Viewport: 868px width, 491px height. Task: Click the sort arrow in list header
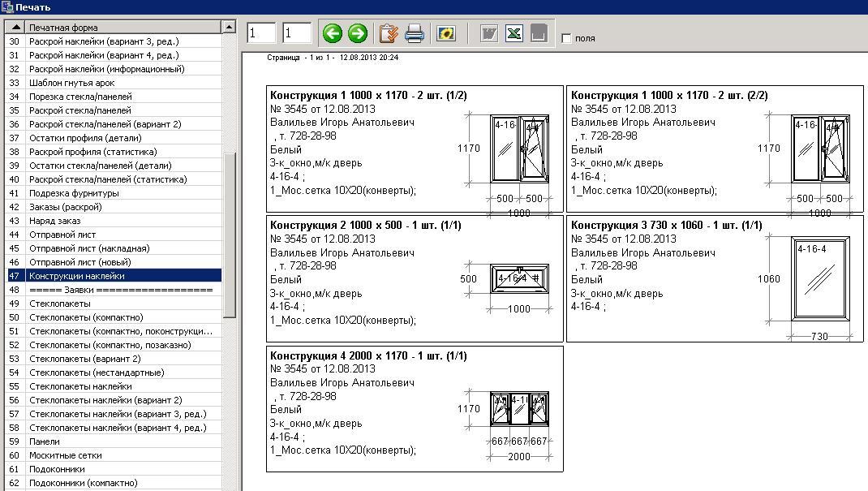[x=15, y=27]
